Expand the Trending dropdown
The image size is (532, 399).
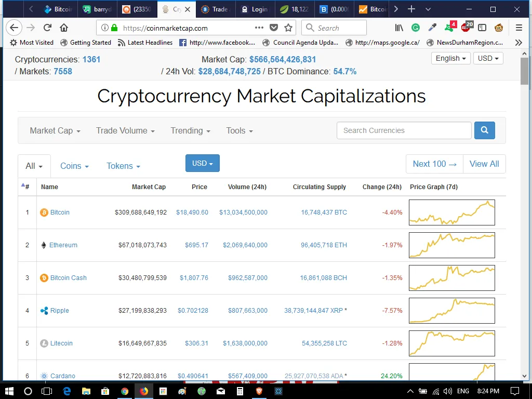[190, 130]
